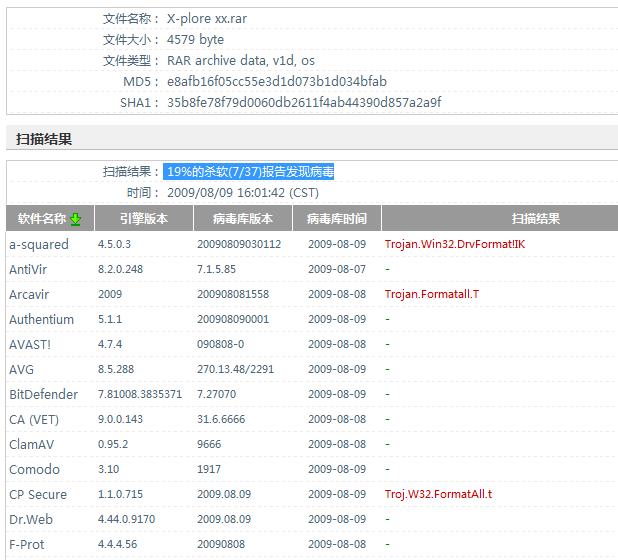Image resolution: width=618 pixels, height=560 pixels.
Task: Click Comodo database version 1917
Action: click(209, 469)
